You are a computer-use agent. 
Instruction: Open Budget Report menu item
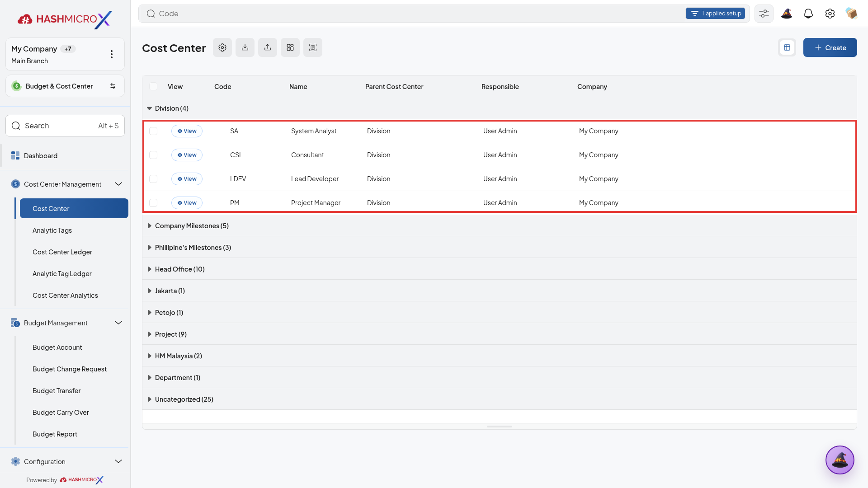(x=55, y=434)
